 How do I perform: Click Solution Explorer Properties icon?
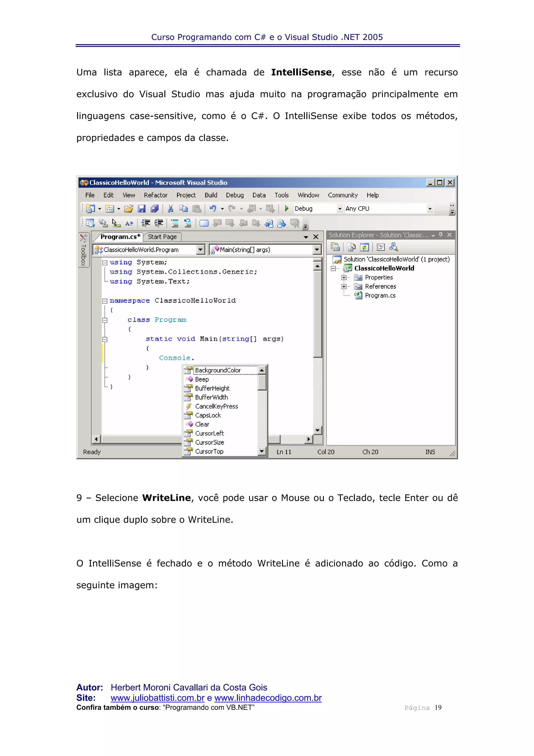(335, 247)
